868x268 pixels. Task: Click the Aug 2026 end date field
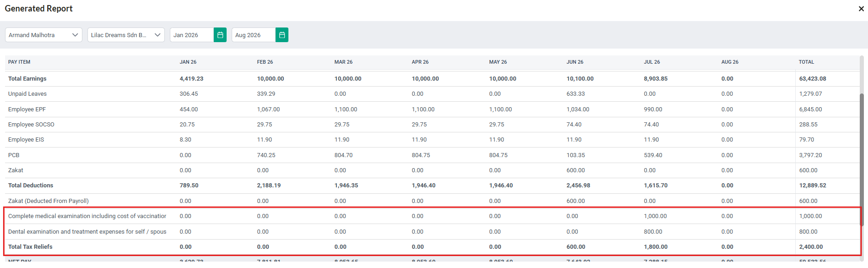(254, 35)
